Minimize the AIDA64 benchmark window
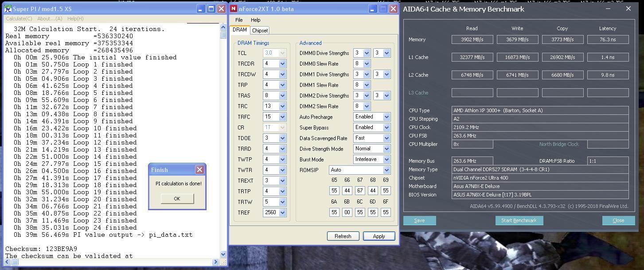This screenshot has height=270, width=644. tap(608, 9)
